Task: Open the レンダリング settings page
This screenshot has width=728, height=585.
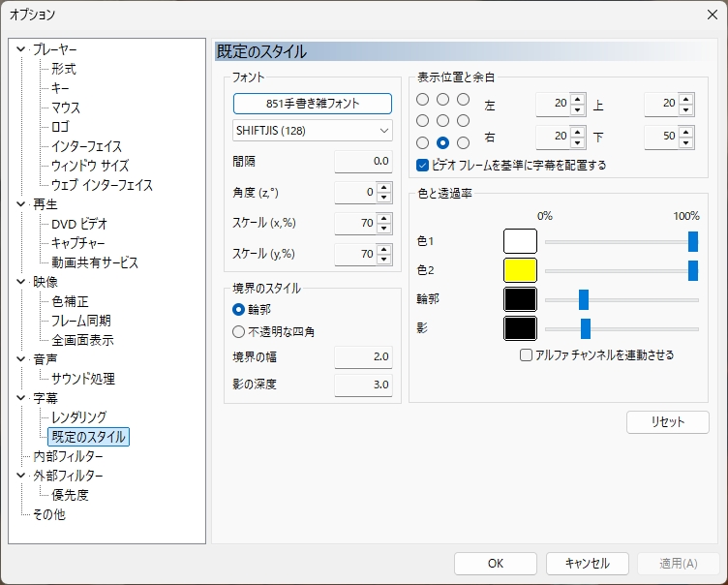Action: (78, 417)
